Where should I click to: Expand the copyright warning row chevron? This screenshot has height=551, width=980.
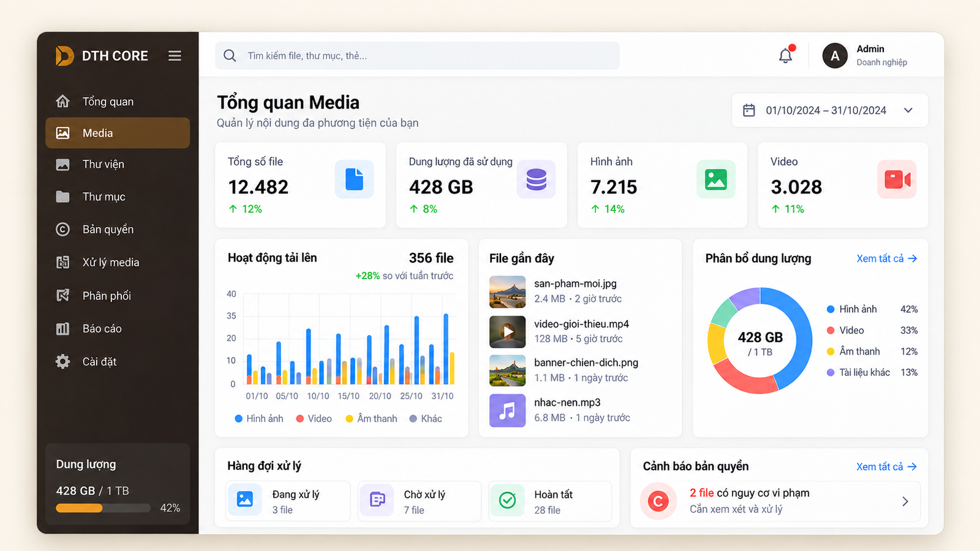pos(905,501)
